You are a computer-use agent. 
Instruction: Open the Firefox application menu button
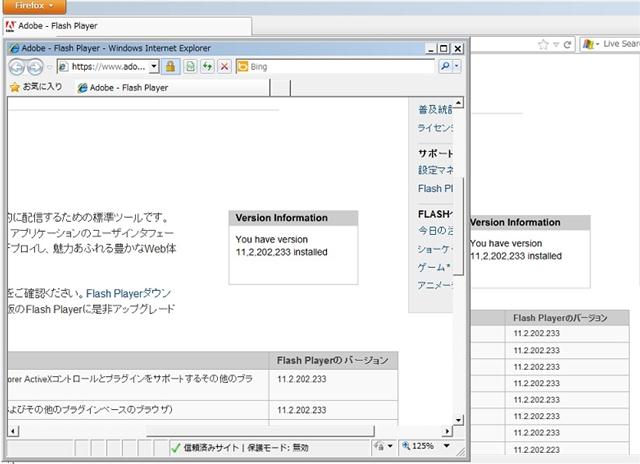(33, 6)
